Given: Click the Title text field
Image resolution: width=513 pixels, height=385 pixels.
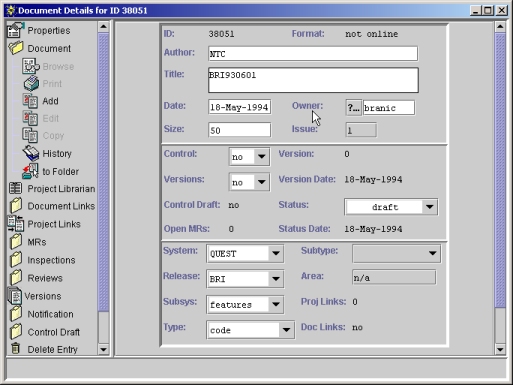Looking at the screenshot, I should [x=313, y=80].
